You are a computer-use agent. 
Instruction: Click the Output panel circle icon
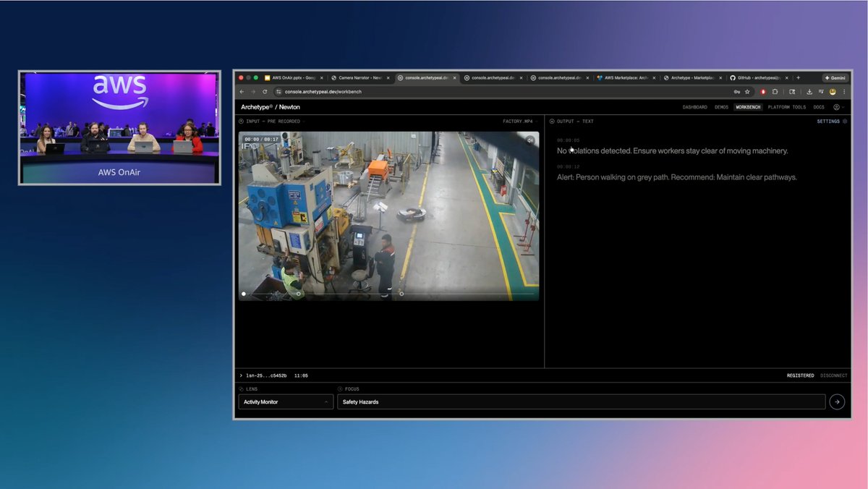point(552,122)
